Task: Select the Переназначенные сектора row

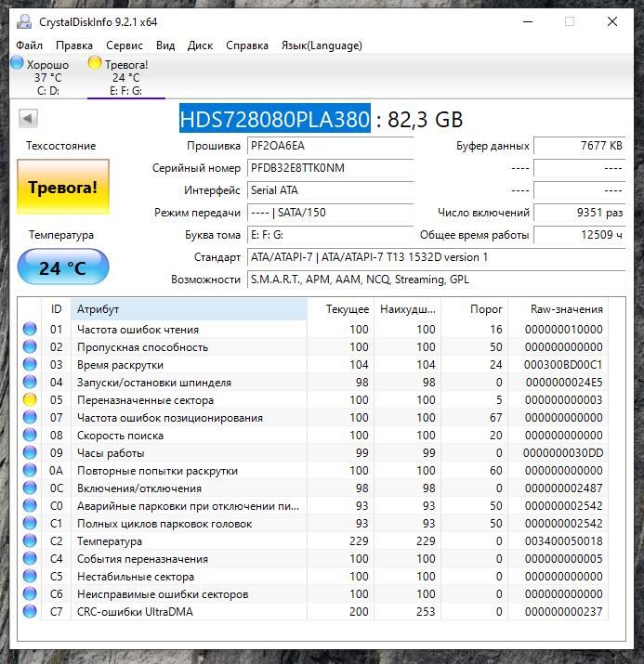Action: [313, 399]
